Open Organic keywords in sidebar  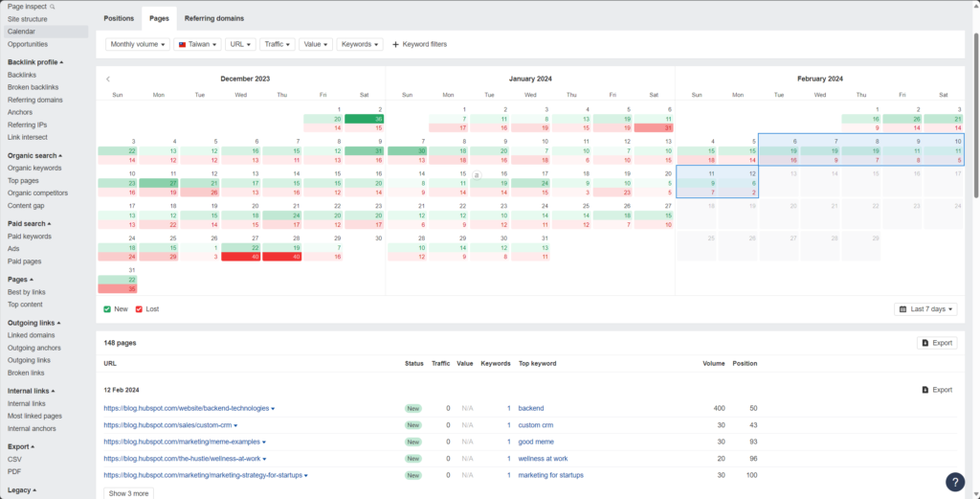coord(34,169)
